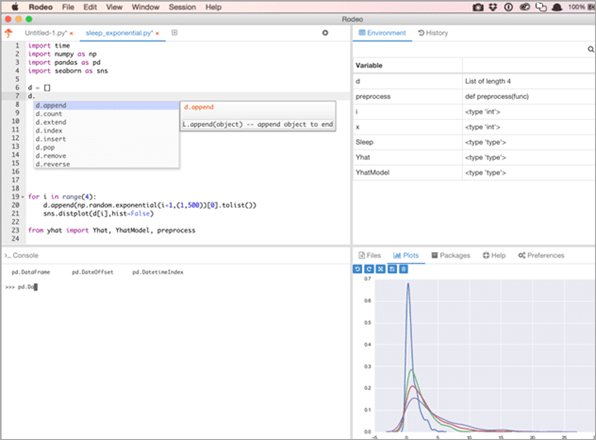Screen dimensions: 596x440
Task: Click the previous plot (undo arrow) button
Action: click(x=357, y=269)
